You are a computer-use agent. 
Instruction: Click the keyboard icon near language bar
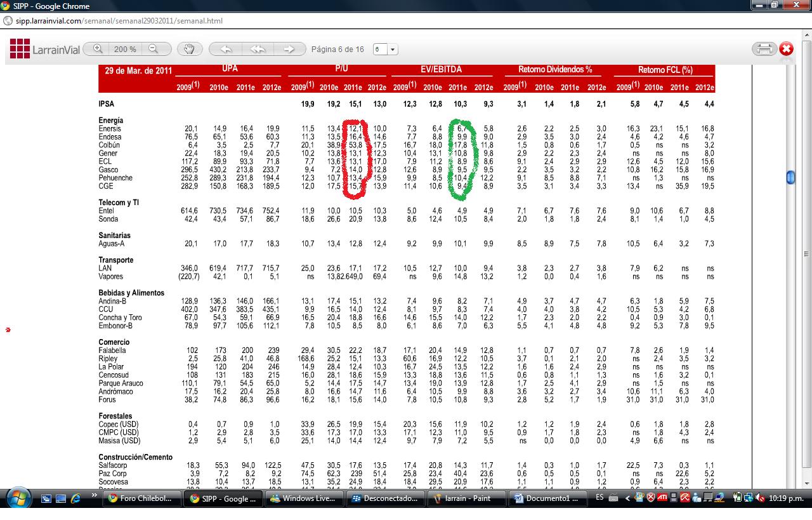(x=613, y=498)
